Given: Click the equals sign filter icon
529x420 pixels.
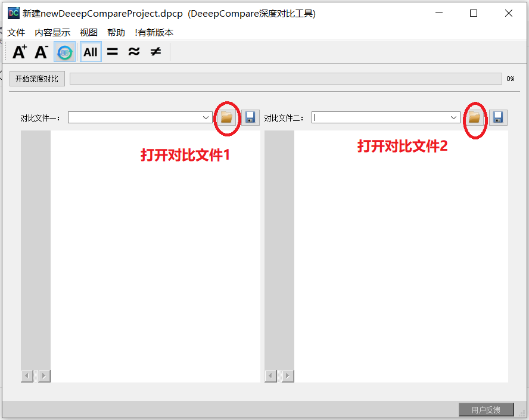Looking at the screenshot, I should [x=113, y=52].
